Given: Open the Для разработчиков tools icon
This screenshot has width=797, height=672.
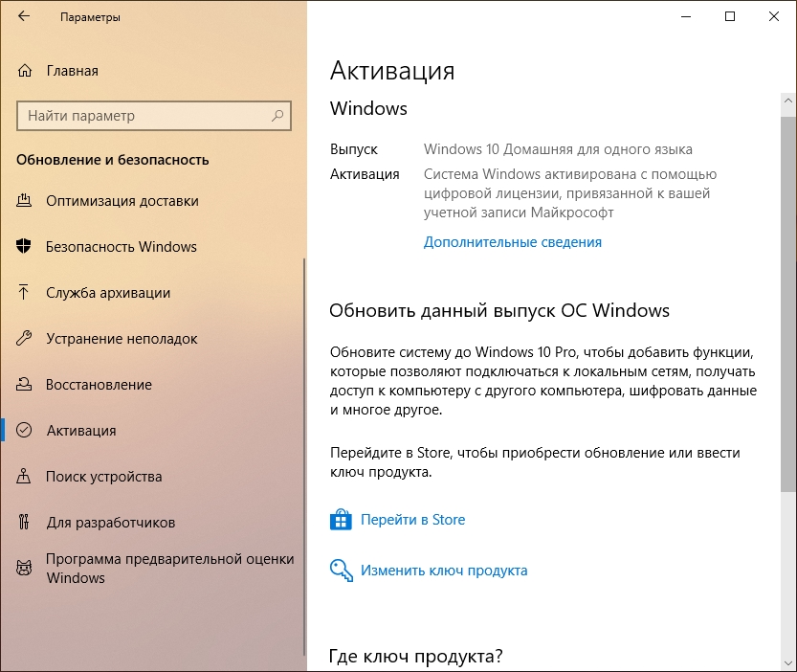Looking at the screenshot, I should pos(24,522).
